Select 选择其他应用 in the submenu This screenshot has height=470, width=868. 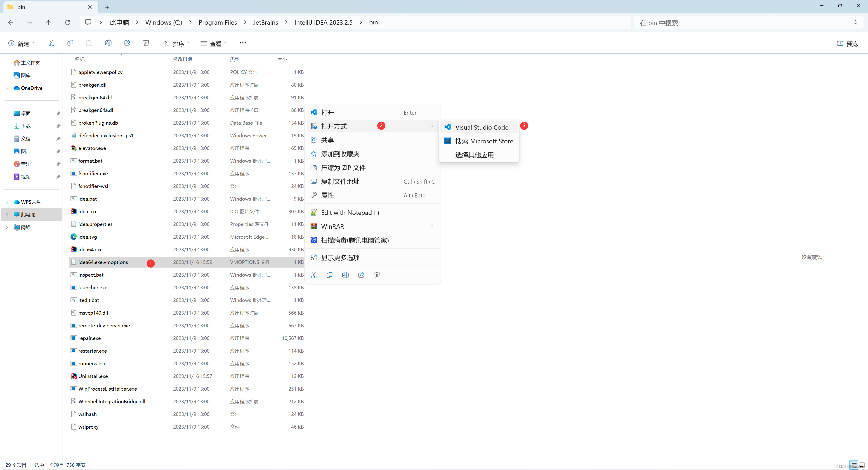[479, 155]
